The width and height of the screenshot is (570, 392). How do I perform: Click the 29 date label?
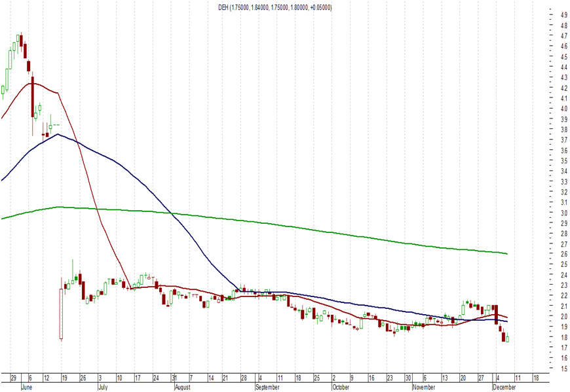click(x=14, y=378)
